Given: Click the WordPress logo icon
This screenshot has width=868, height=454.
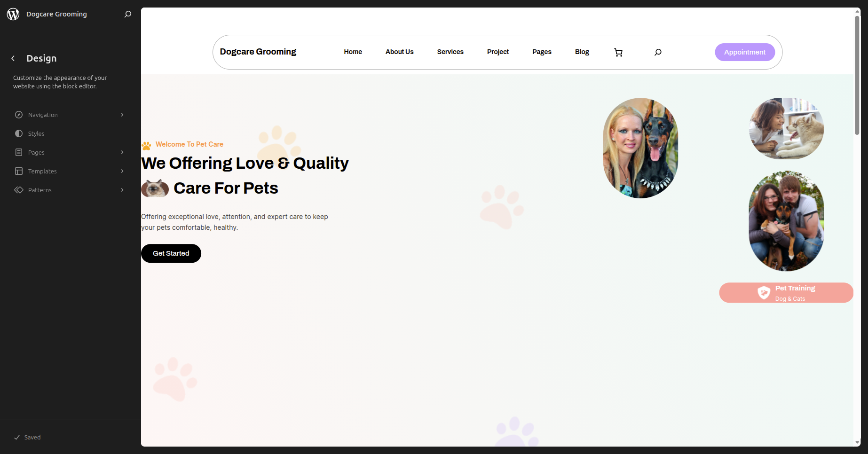Looking at the screenshot, I should pyautogui.click(x=13, y=14).
